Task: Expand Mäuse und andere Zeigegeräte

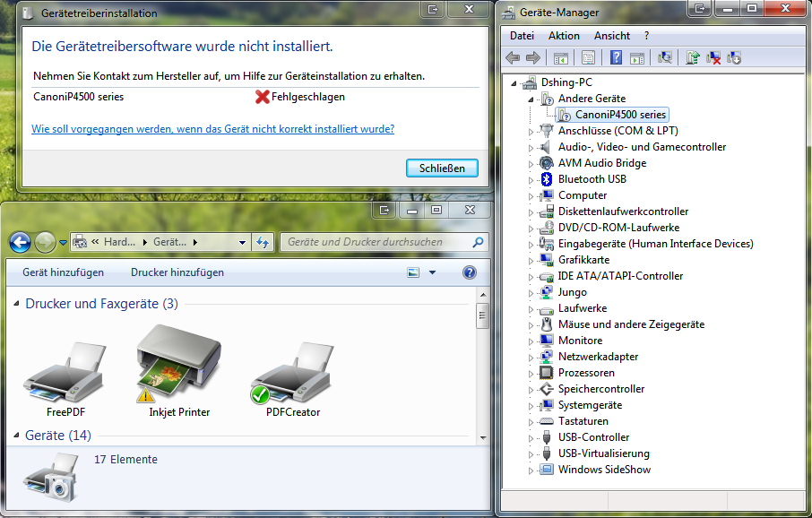Action: [531, 325]
